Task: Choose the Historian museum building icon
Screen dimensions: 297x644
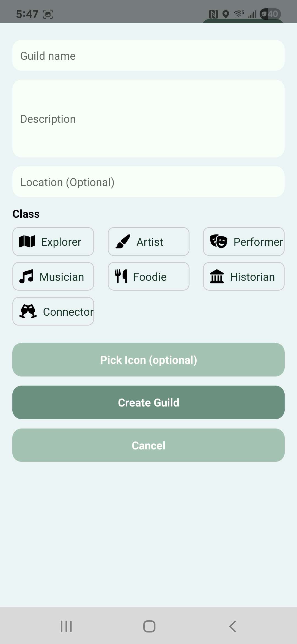Action: (x=217, y=276)
